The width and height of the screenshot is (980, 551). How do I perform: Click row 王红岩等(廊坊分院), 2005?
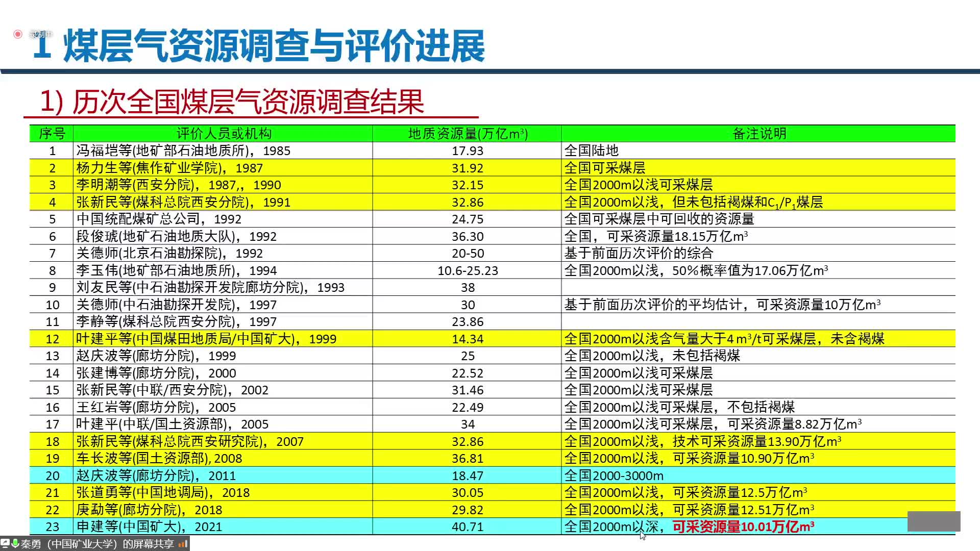click(492, 407)
